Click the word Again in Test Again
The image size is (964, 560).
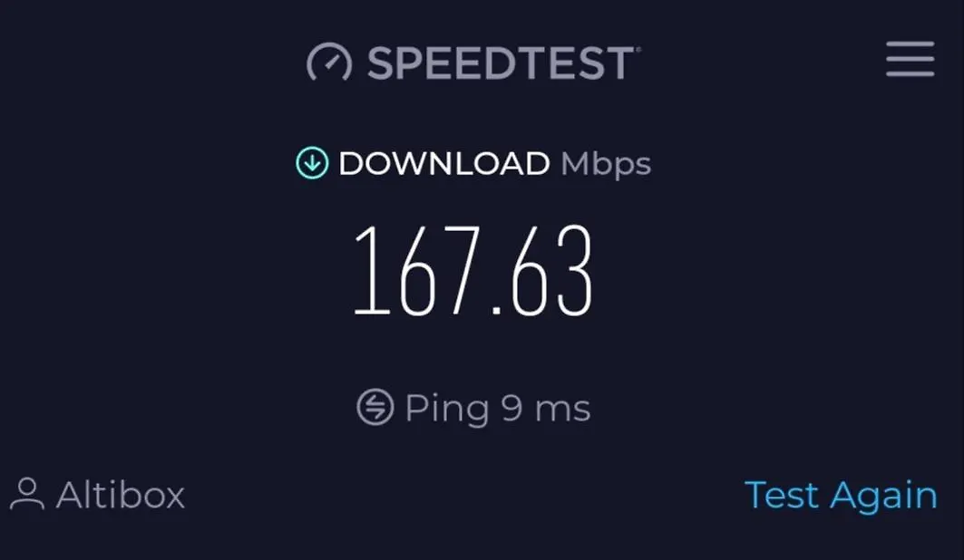point(883,497)
